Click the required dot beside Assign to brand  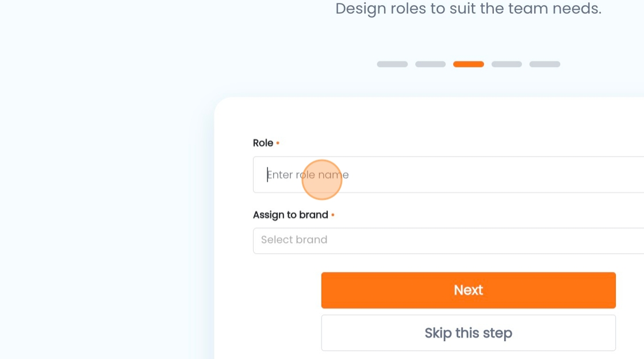[x=333, y=215]
